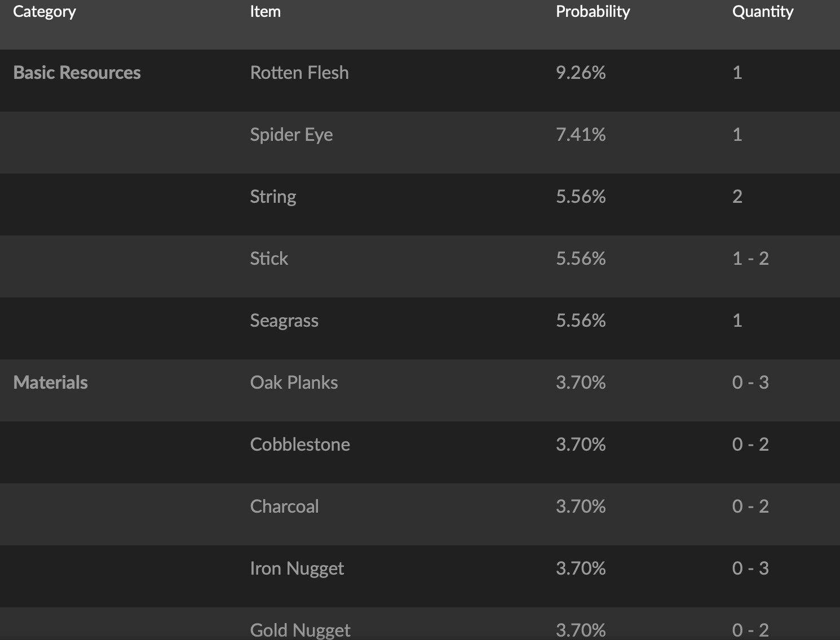Viewport: 840px width, 640px height.
Task: Click the Gold Nugget item
Action: (x=300, y=630)
